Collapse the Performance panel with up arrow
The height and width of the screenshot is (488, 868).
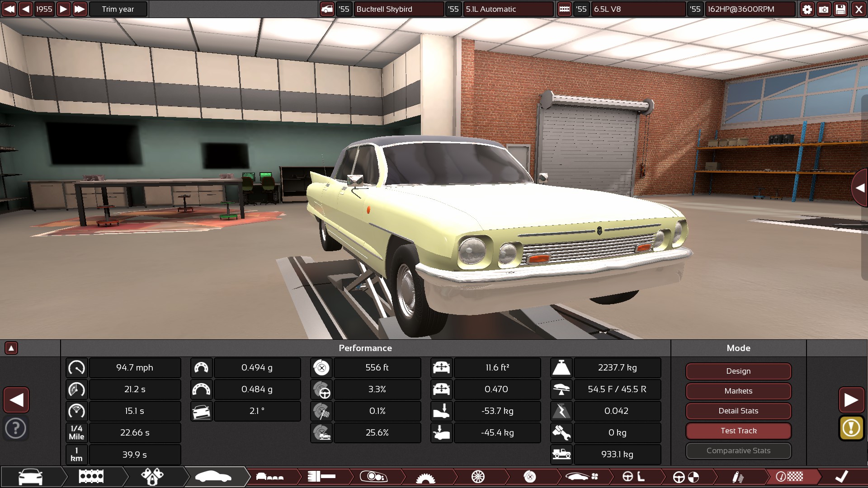[11, 348]
